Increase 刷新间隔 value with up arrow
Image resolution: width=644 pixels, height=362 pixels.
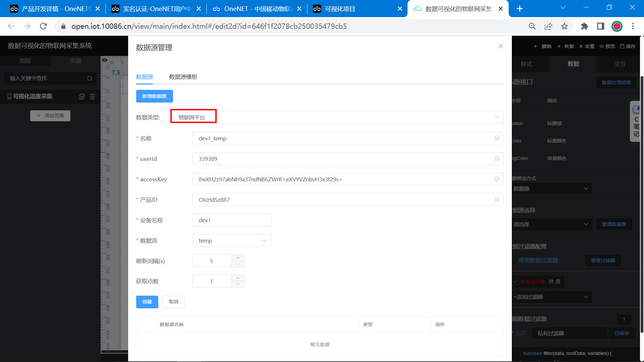pyautogui.click(x=238, y=258)
